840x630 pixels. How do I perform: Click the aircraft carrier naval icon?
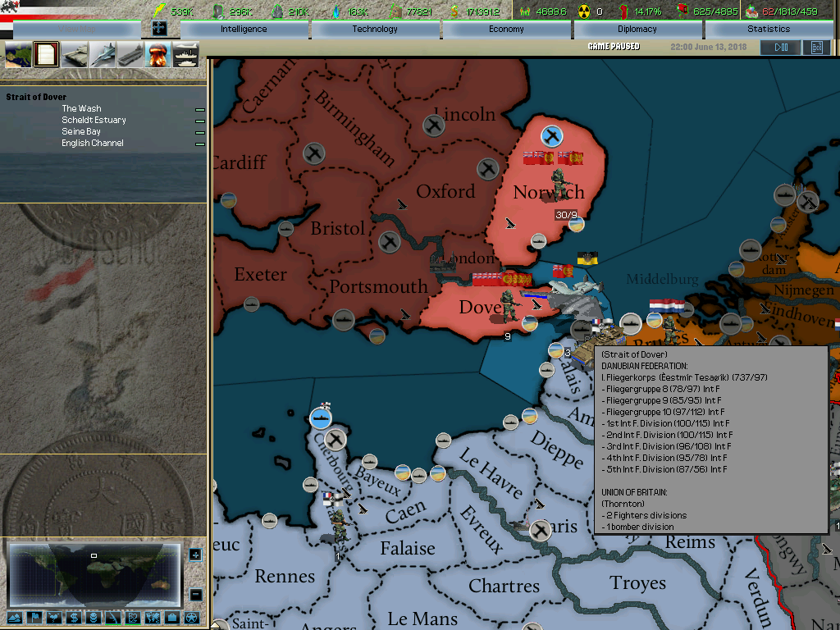pos(131,55)
